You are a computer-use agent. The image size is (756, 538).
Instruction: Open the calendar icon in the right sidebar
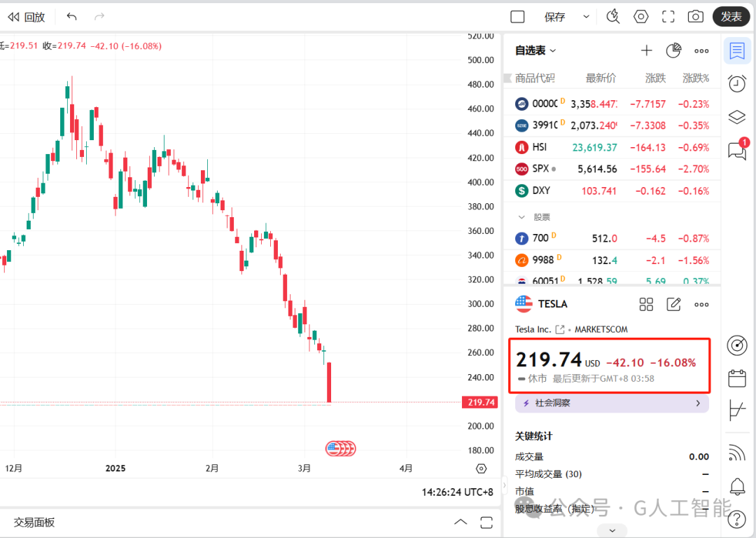[x=736, y=378]
